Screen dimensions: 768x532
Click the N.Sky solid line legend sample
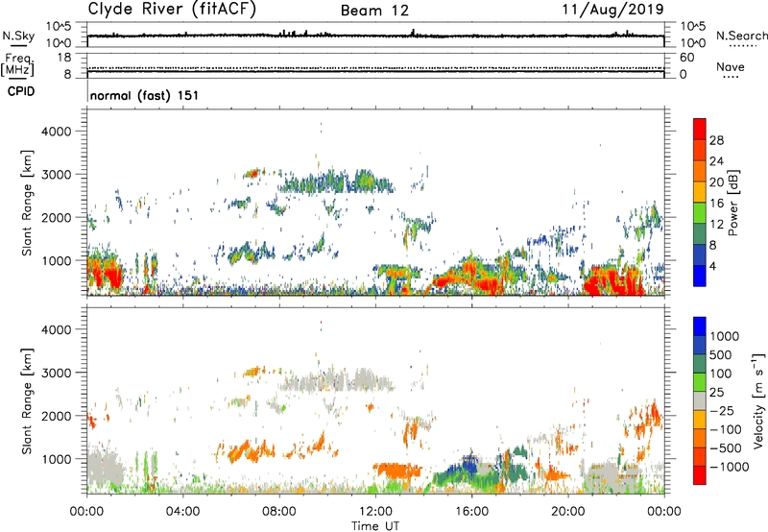[x=18, y=46]
